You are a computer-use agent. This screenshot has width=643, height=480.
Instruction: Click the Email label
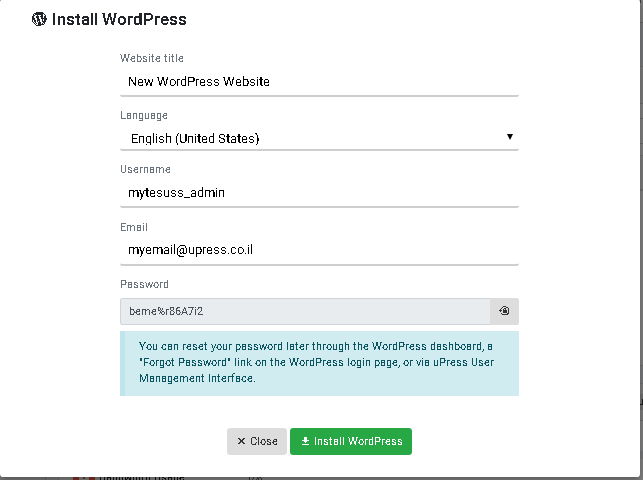pos(134,227)
